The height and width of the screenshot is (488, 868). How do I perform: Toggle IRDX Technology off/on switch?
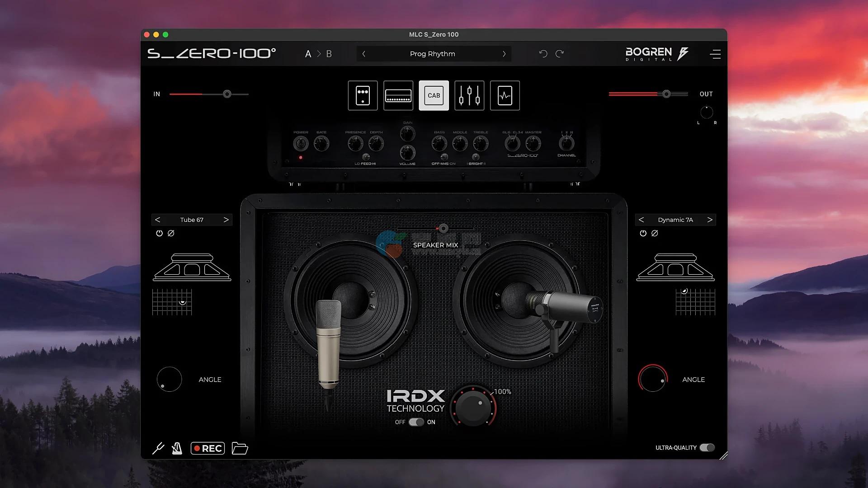[416, 422]
